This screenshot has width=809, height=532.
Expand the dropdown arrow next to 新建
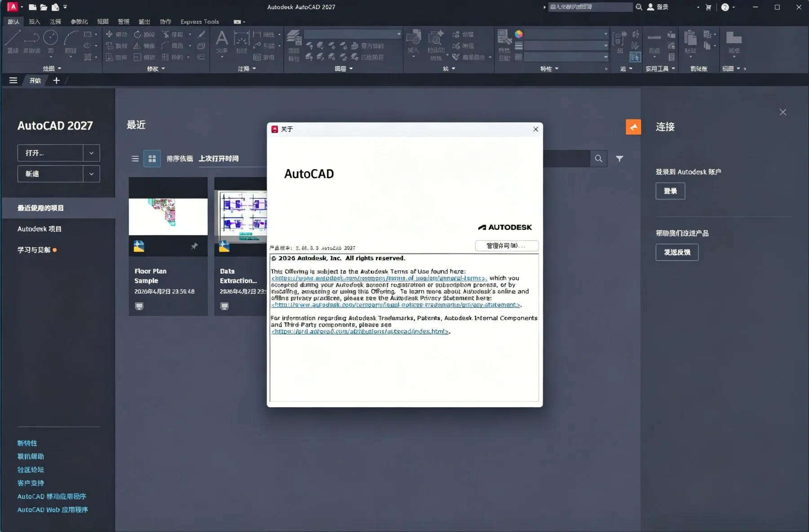coord(91,174)
